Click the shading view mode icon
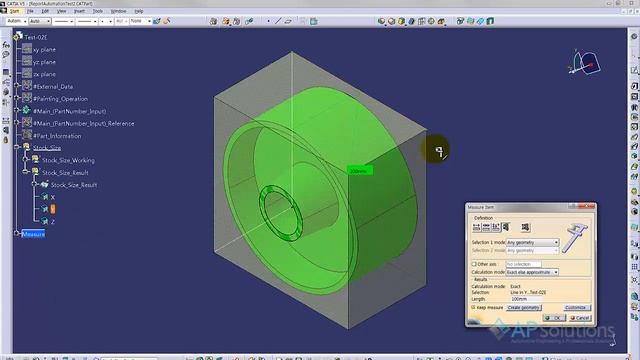The height and width of the screenshot is (360, 640). [x=381, y=21]
